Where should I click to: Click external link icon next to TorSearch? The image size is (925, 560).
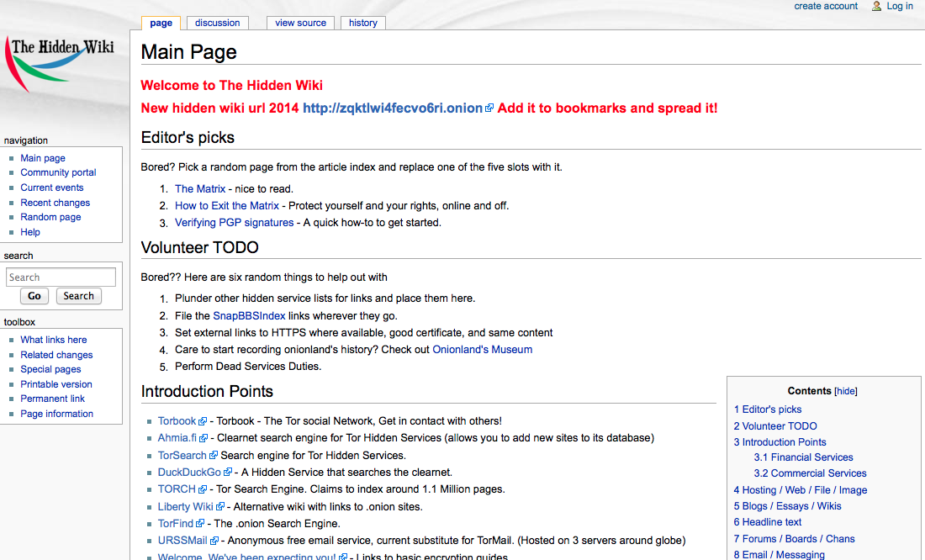tap(214, 456)
